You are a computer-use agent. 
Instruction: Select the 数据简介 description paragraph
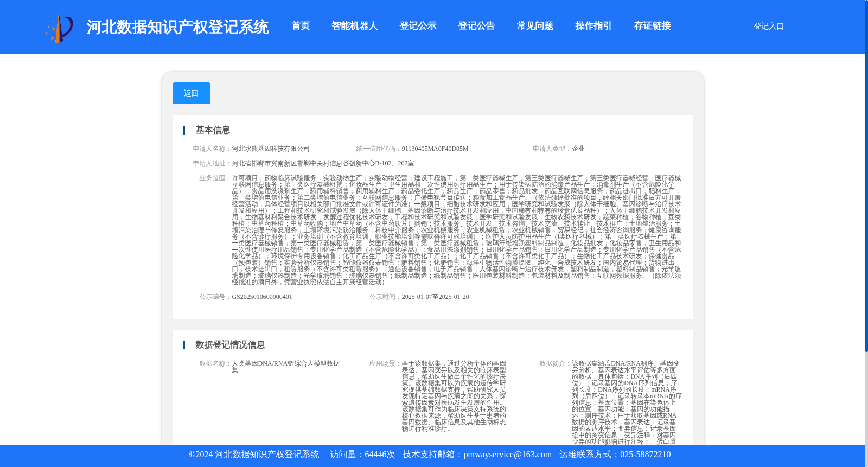(x=627, y=402)
